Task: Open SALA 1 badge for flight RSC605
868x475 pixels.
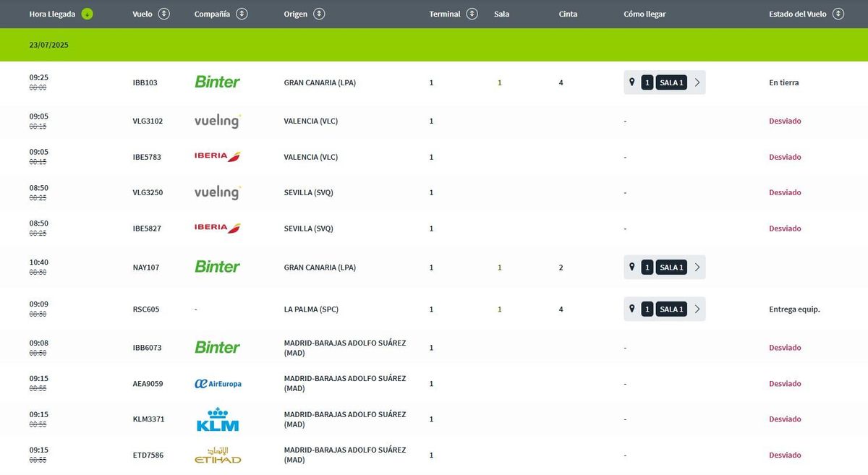Action: click(x=671, y=309)
